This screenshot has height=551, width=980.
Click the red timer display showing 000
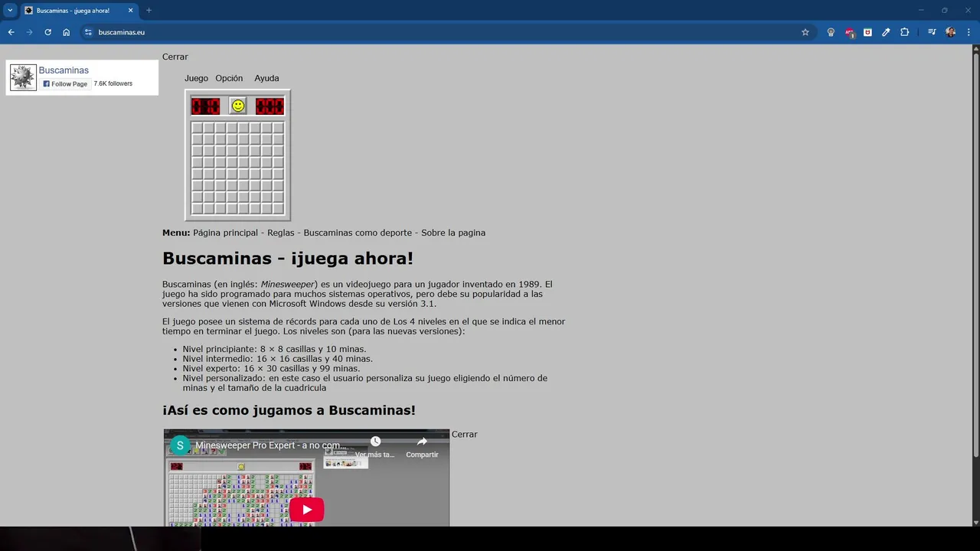(x=269, y=106)
